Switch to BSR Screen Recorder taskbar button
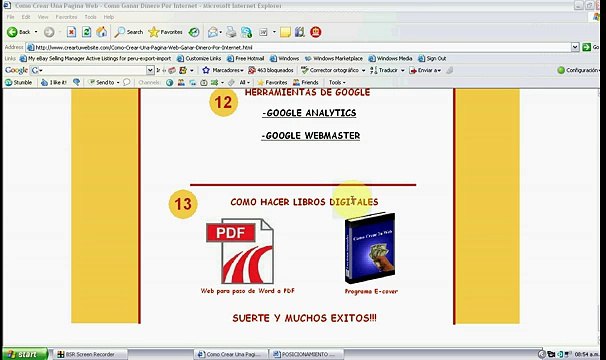 pos(90,354)
